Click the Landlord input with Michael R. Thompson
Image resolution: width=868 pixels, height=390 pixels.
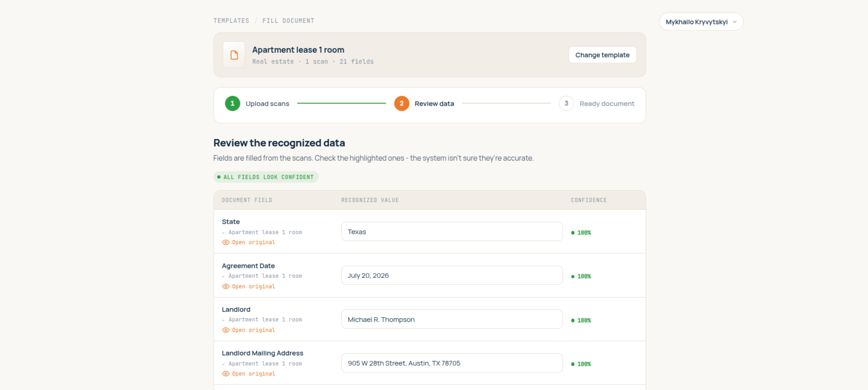point(452,319)
